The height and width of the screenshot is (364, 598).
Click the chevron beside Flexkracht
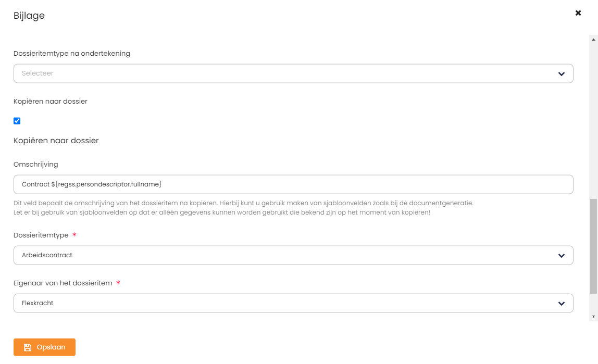pyautogui.click(x=562, y=304)
